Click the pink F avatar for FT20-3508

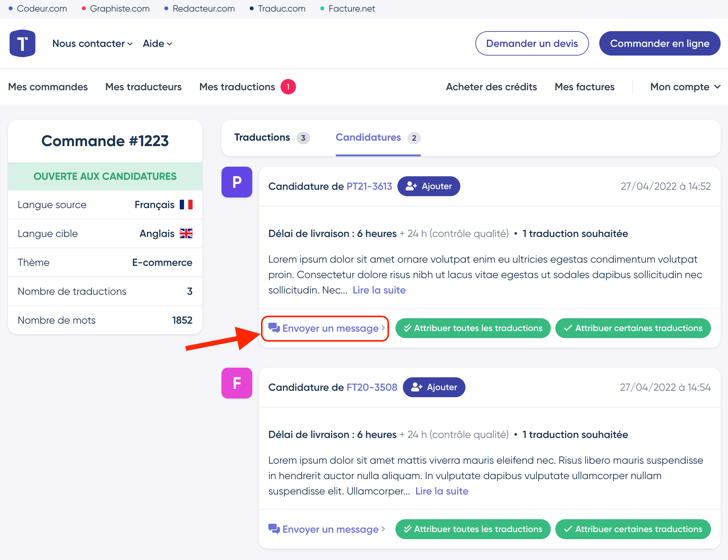pos(237,383)
